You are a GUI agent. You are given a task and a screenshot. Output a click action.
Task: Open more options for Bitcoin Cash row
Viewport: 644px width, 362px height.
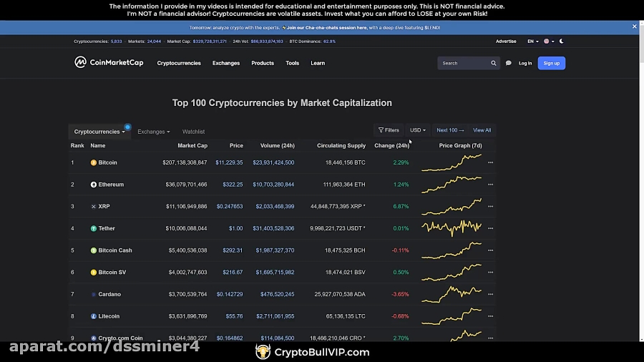[490, 250]
